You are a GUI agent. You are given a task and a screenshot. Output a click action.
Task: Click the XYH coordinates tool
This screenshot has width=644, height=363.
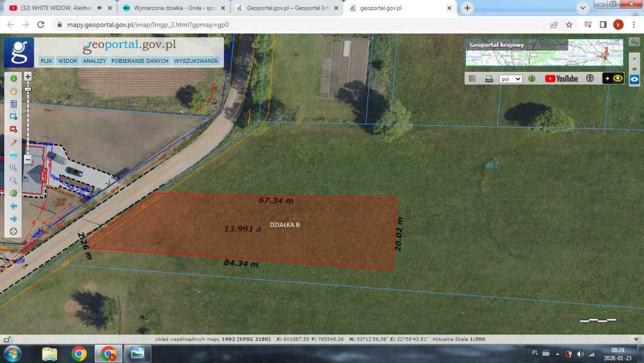tap(14, 155)
